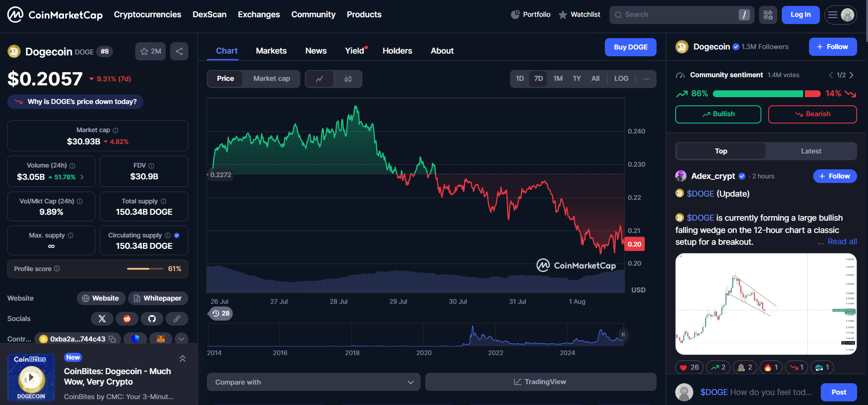Open Dogecoin GitHub social link
The width and height of the screenshot is (868, 405).
(152, 319)
